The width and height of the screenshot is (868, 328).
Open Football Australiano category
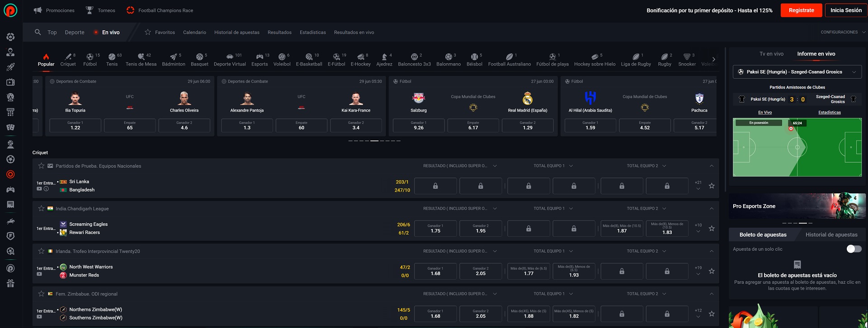(x=509, y=60)
